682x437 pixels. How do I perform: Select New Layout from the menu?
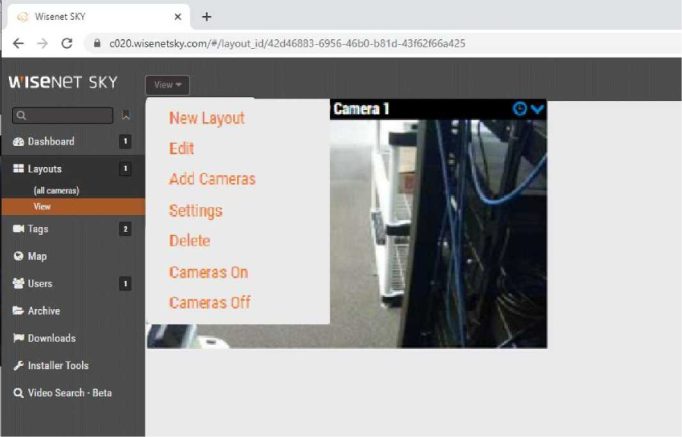pos(206,118)
